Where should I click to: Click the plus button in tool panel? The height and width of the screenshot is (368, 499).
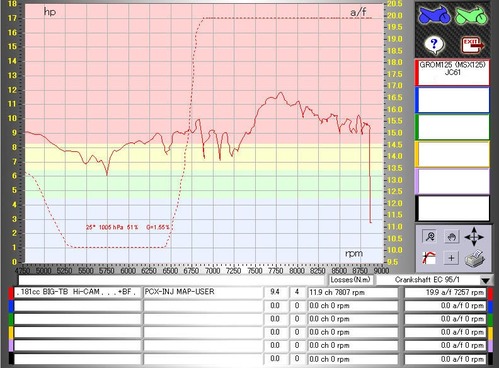point(451,258)
